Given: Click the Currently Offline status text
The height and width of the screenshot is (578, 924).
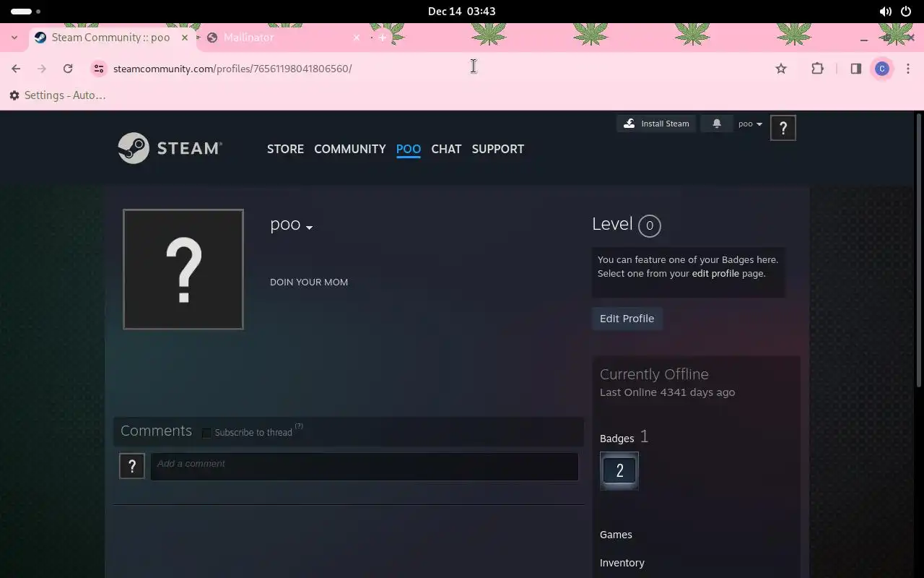Looking at the screenshot, I should pyautogui.click(x=654, y=374).
